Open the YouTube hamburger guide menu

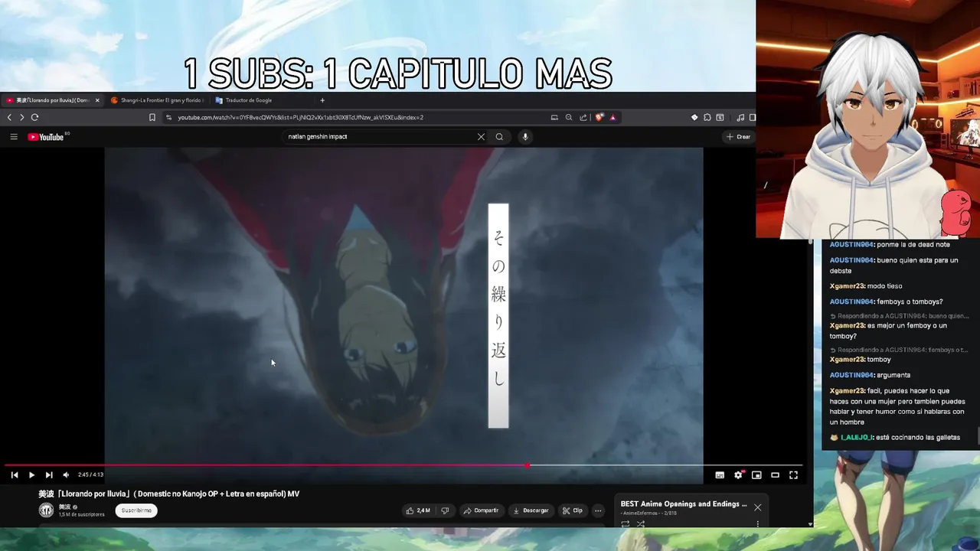(14, 137)
